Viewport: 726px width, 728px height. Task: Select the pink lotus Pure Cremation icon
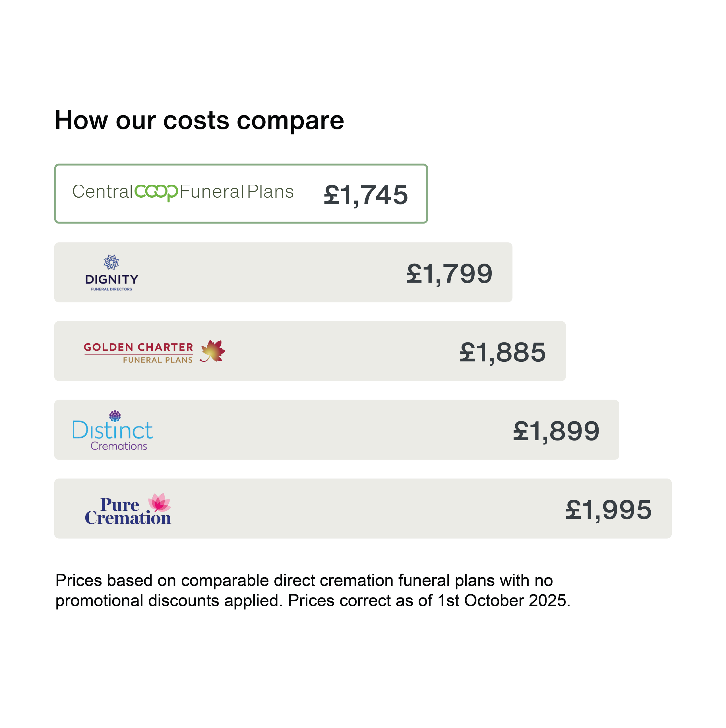(x=159, y=502)
